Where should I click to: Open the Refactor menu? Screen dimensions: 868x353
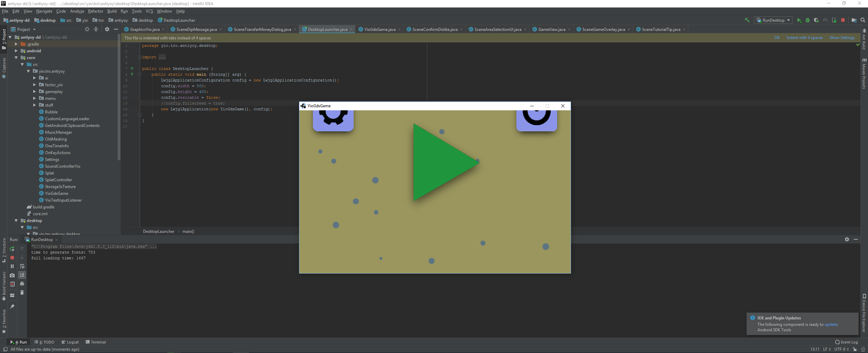[x=95, y=11]
